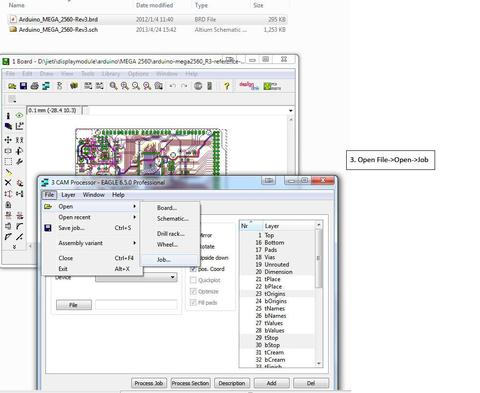Click the output File path field
The image size is (480, 393).
[x=136, y=305]
